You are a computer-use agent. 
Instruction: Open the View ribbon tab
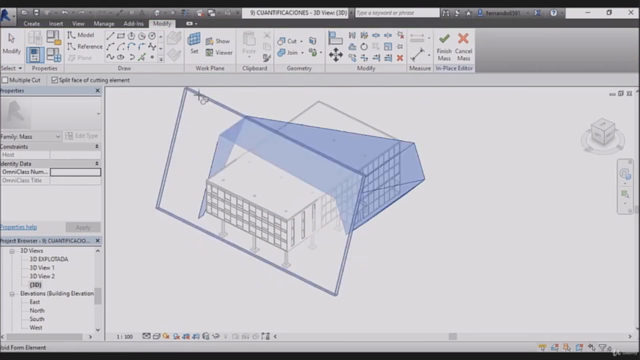(78, 24)
